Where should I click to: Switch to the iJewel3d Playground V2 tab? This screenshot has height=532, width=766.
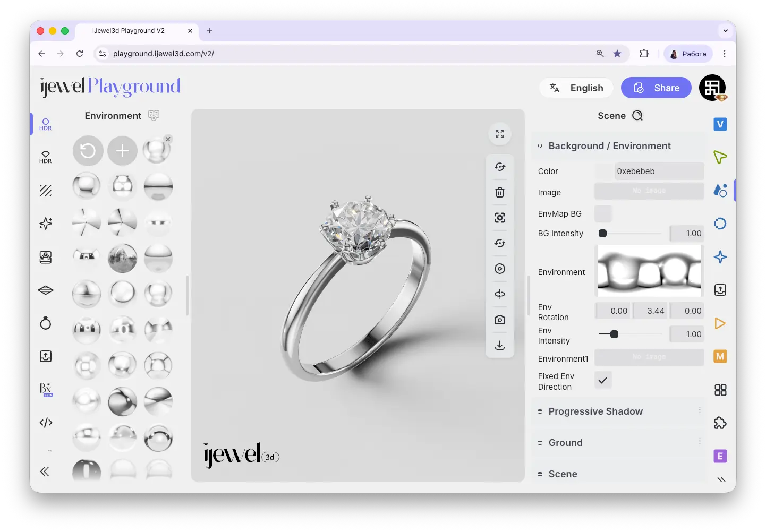tap(137, 31)
